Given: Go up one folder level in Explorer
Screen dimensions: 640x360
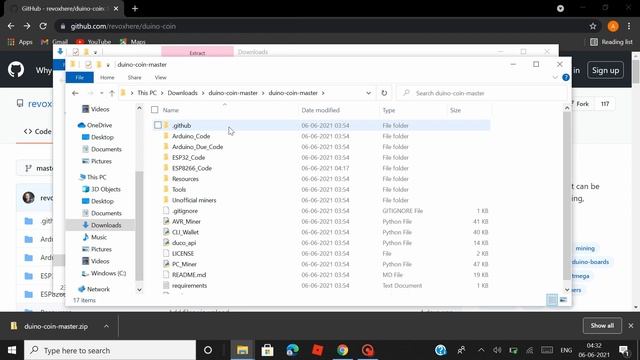Looking at the screenshot, I should click(111, 93).
